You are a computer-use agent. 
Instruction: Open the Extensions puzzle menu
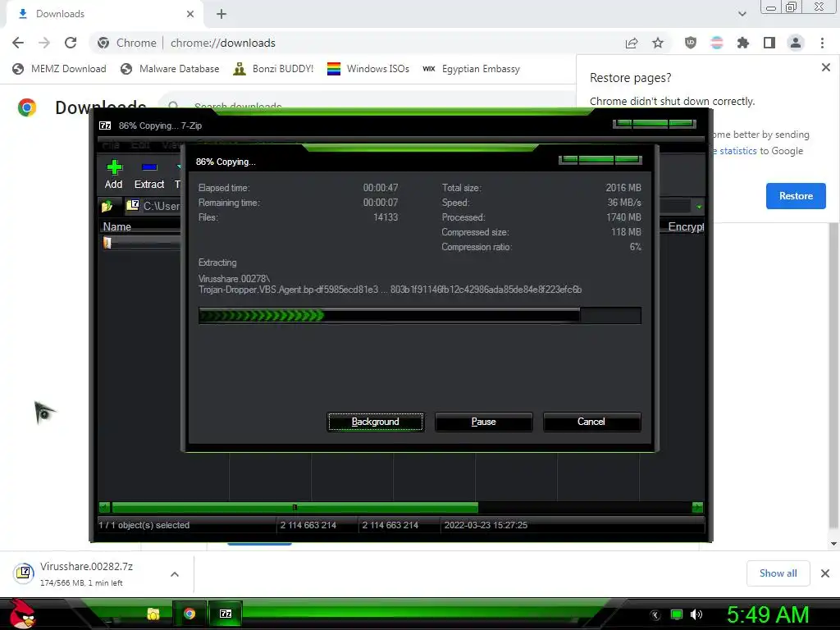click(743, 43)
